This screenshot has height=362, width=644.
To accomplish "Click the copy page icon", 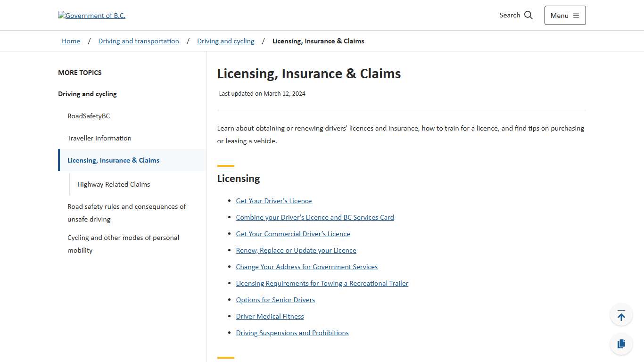I will (621, 344).
